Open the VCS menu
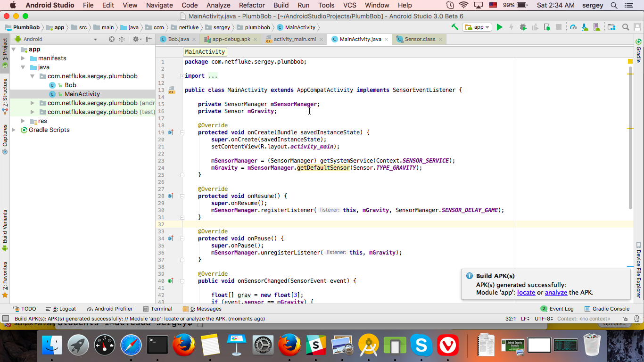This screenshot has width=644, height=362. 350,5
